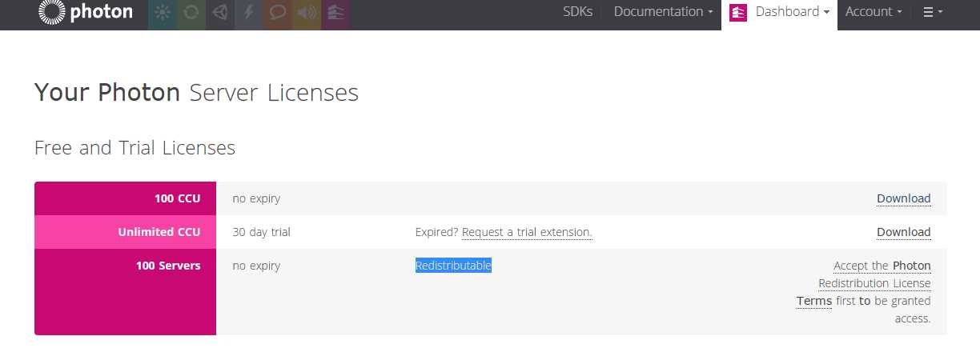This screenshot has width=980, height=360.
Task: Open the teal sun-shaped product icon
Action: [163, 13]
